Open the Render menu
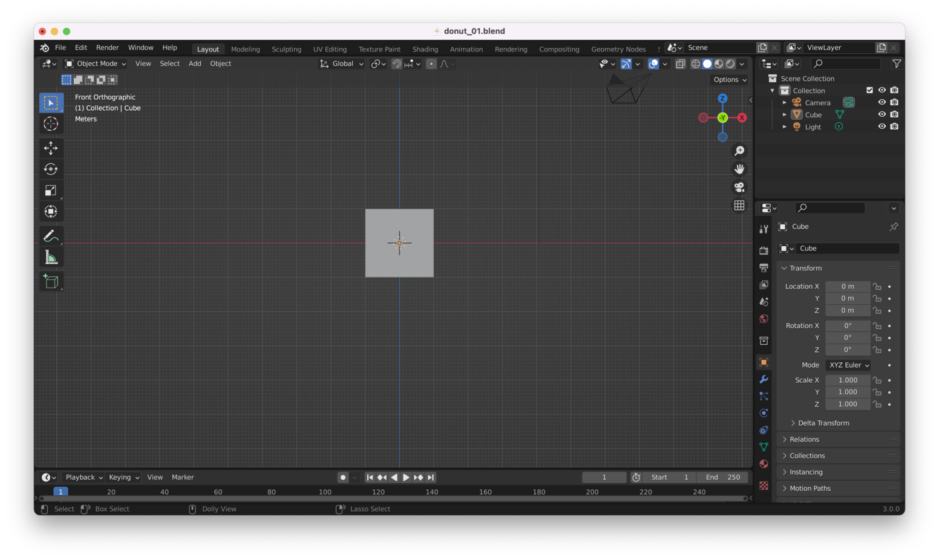Image resolution: width=939 pixels, height=560 pixels. point(107,48)
